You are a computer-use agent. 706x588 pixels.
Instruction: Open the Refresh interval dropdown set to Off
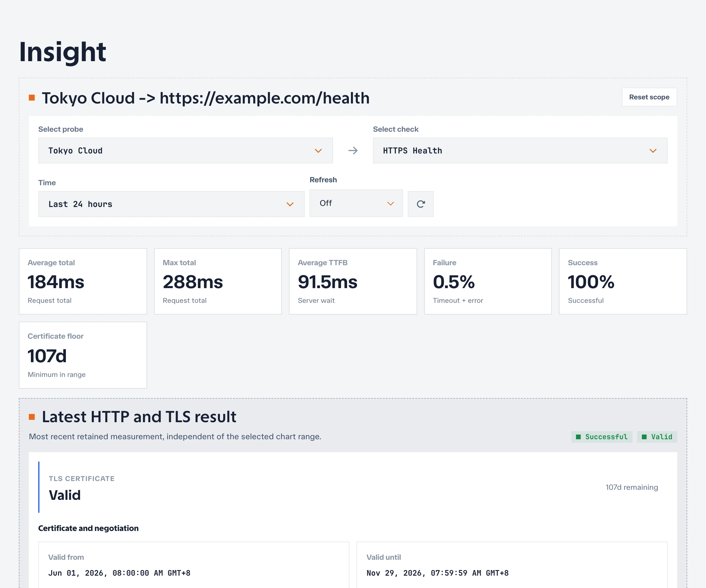point(356,203)
